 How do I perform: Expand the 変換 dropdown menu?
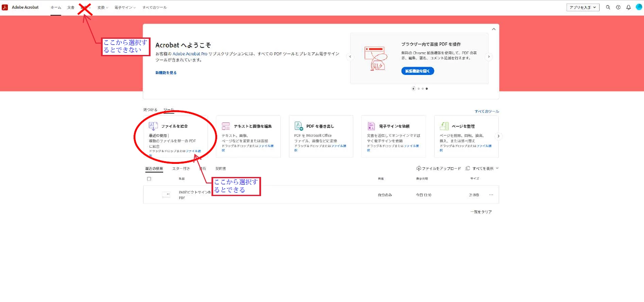point(103,7)
